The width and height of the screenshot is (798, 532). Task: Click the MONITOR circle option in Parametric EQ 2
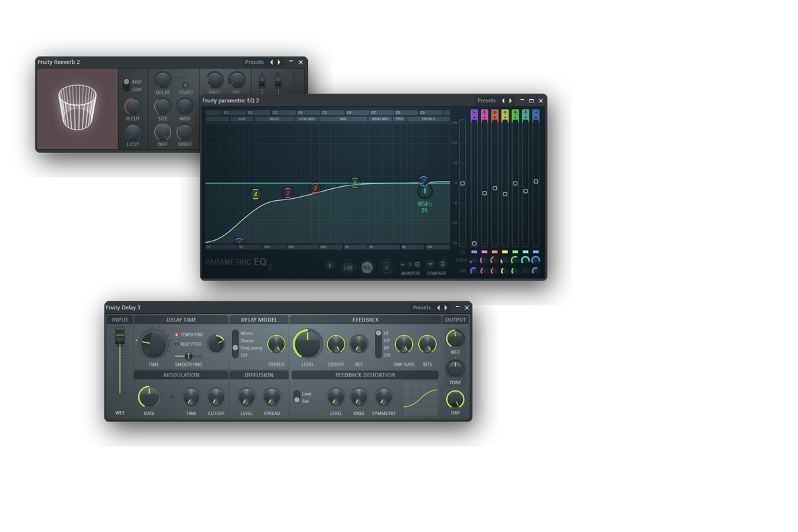tap(418, 265)
